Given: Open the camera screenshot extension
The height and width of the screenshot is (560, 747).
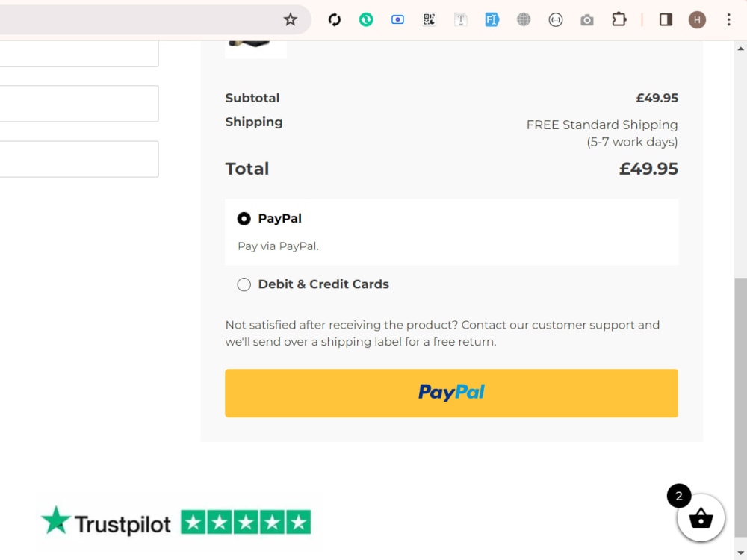Looking at the screenshot, I should [587, 20].
